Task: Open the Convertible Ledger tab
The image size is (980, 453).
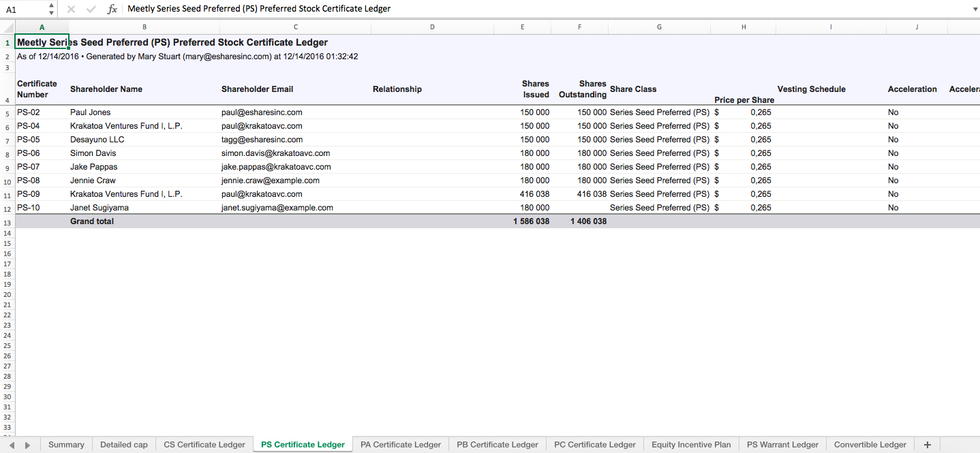Action: [870, 445]
